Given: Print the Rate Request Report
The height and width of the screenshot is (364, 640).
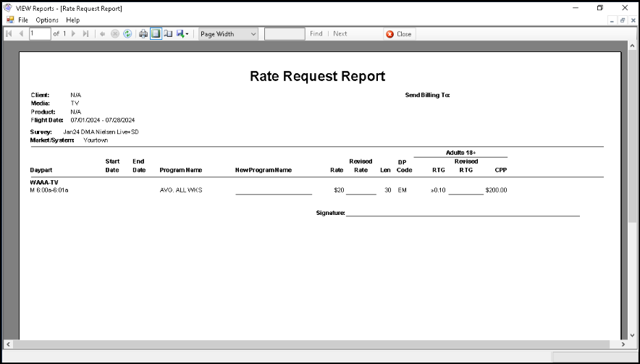Looking at the screenshot, I should click(x=143, y=34).
